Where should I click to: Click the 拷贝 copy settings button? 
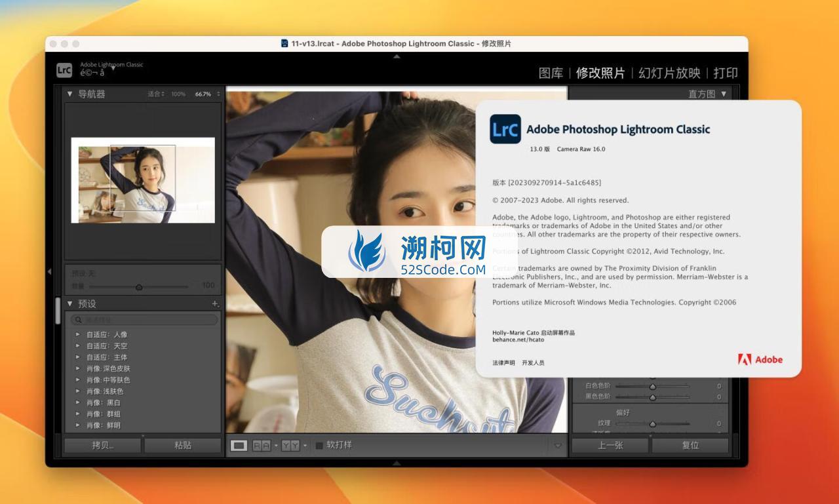click(103, 445)
